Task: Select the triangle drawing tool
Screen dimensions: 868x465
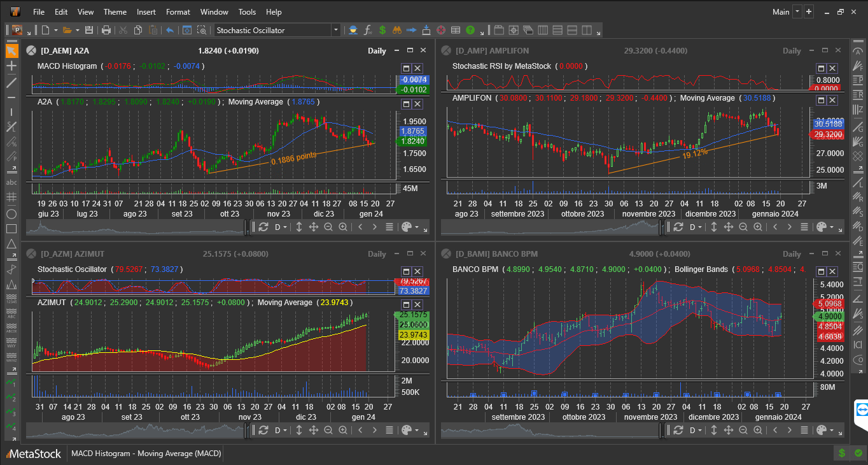Action: 11,244
